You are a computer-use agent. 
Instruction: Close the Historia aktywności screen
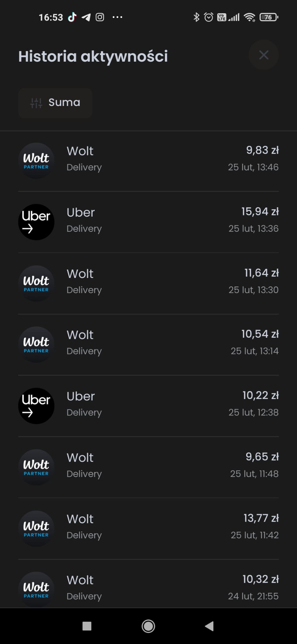pos(263,55)
